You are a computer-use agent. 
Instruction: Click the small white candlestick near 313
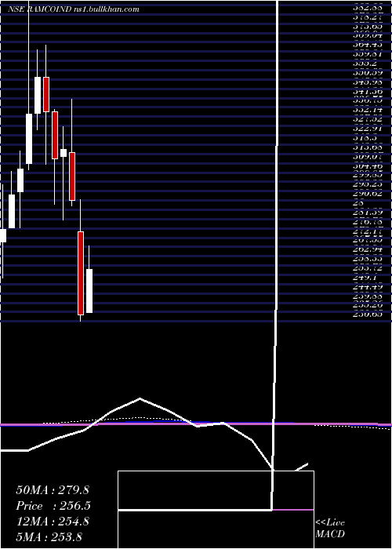tap(64, 153)
